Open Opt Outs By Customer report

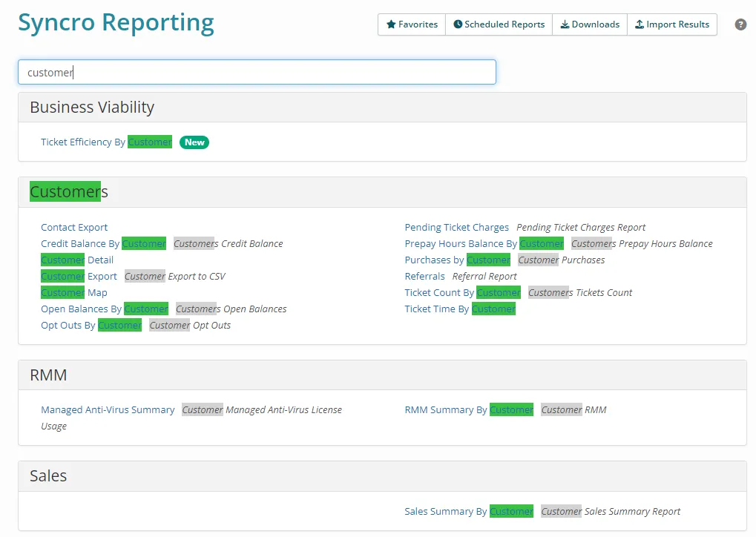point(91,326)
